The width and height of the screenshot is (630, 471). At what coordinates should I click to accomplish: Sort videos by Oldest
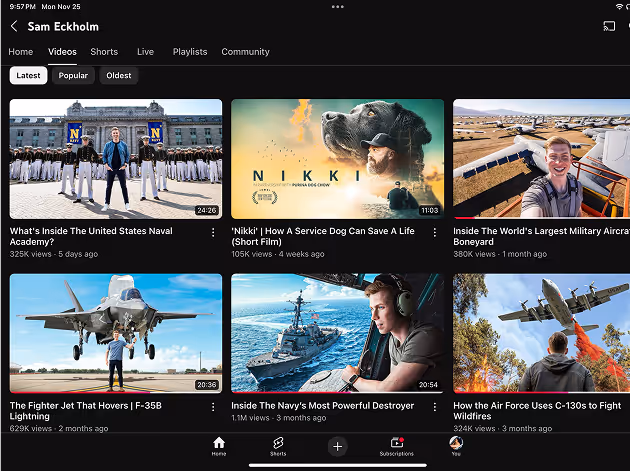[x=119, y=76]
